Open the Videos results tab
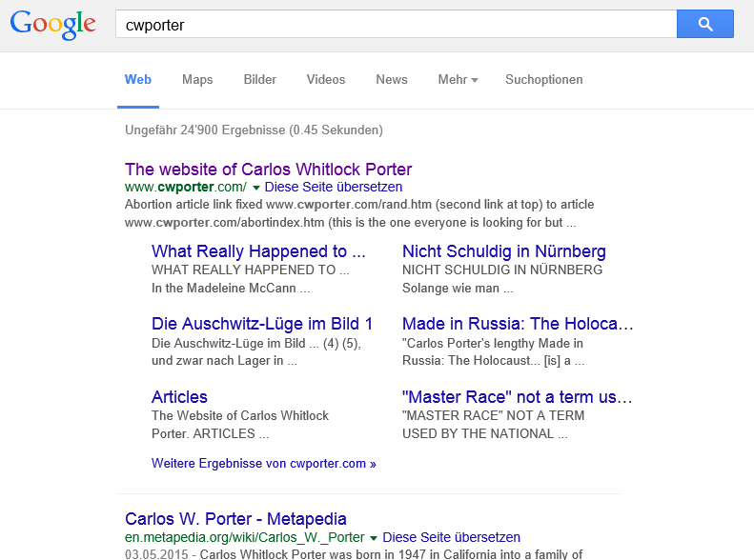The height and width of the screenshot is (560, 754). pos(326,80)
